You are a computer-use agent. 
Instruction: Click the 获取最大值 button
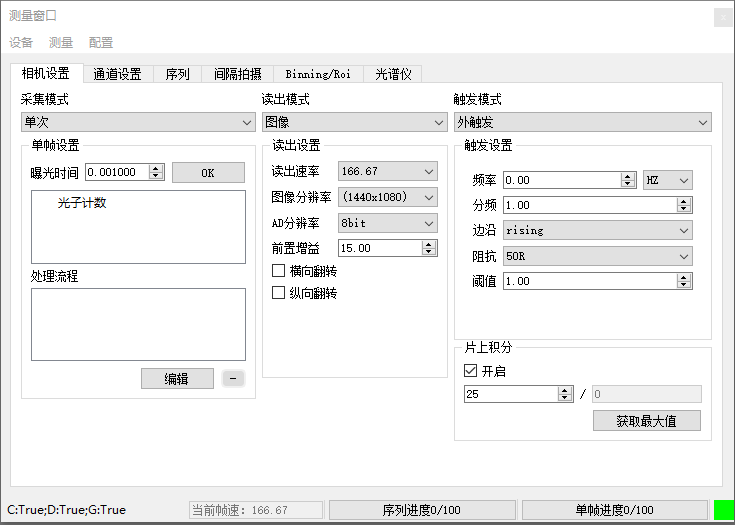click(646, 420)
